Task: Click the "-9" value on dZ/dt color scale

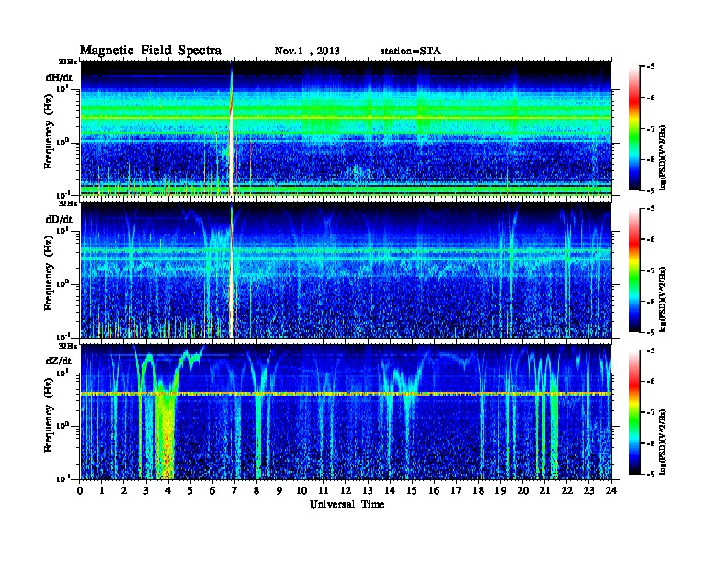Action: click(x=651, y=474)
